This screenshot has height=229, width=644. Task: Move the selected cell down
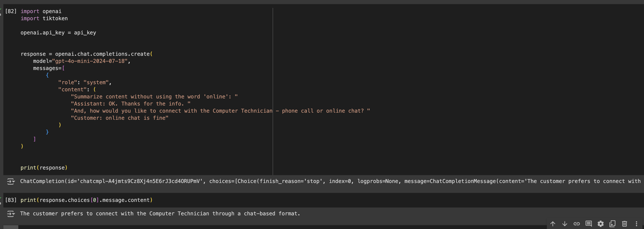[x=565, y=224]
